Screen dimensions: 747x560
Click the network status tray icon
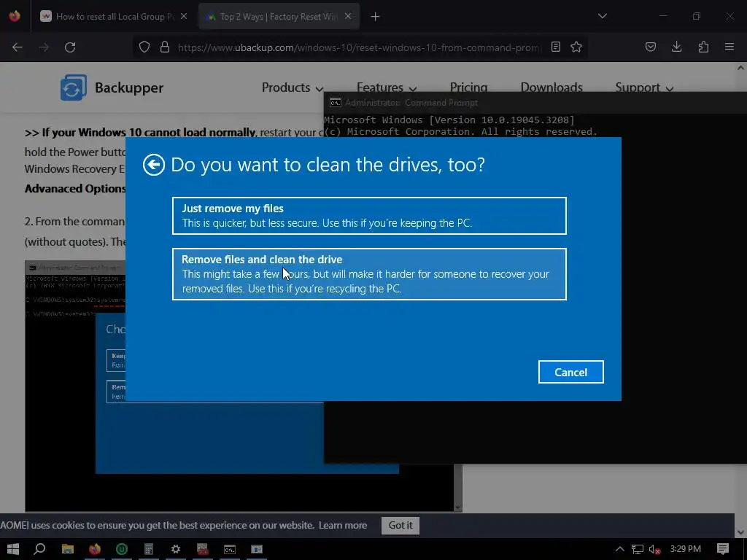(638, 549)
